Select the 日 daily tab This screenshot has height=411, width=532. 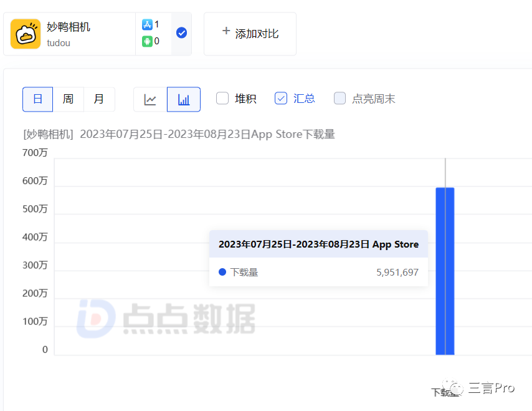pos(38,99)
